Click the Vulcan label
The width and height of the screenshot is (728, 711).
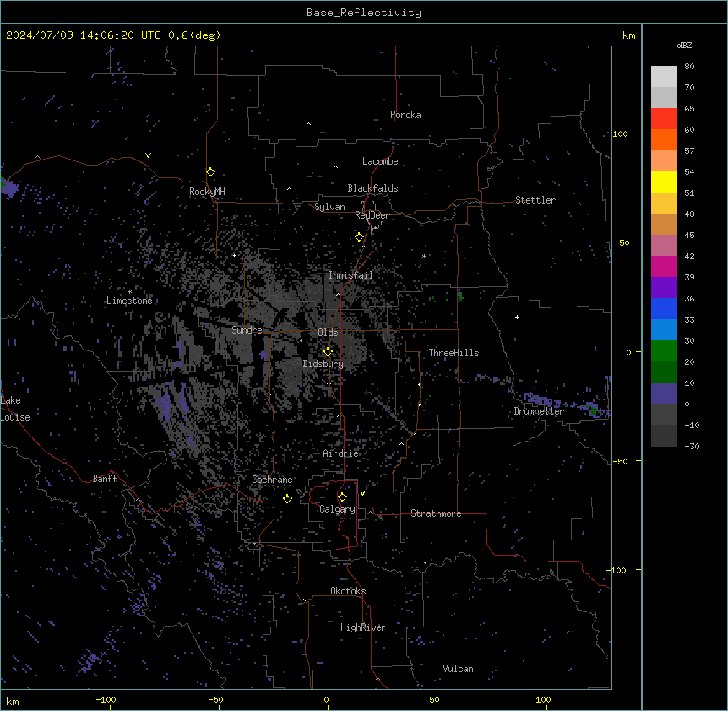coord(459,669)
